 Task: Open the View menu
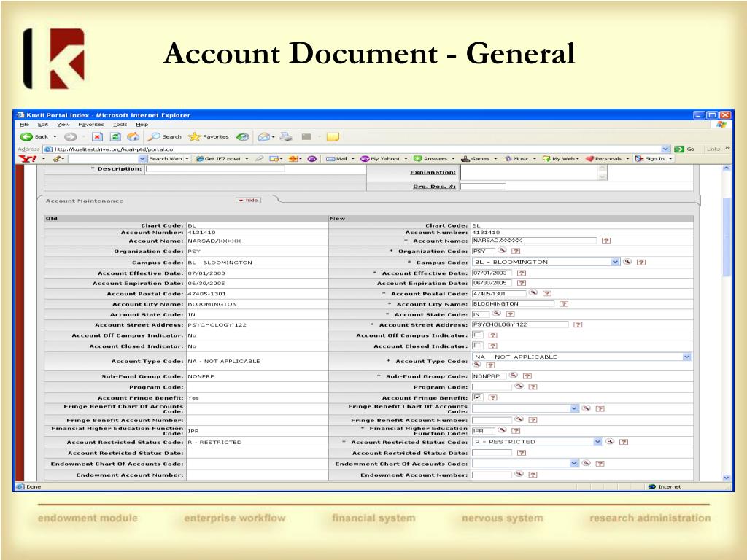[x=63, y=124]
